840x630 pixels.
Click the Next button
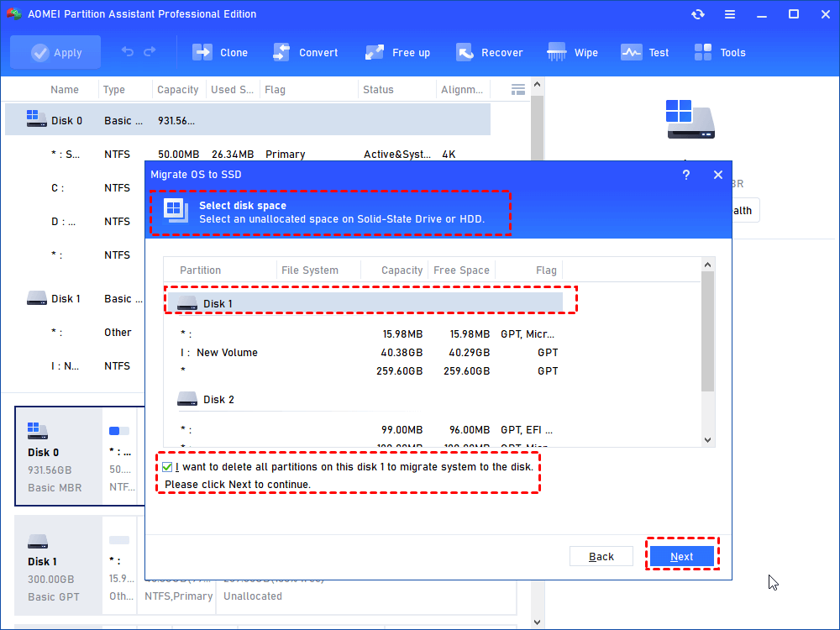click(x=681, y=556)
